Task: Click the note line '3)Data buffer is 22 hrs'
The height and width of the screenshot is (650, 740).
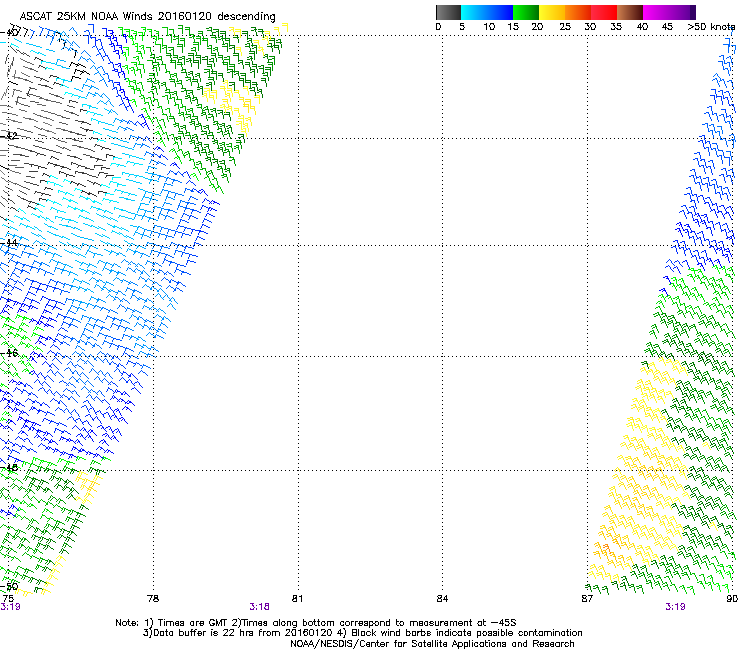Action: (362, 633)
